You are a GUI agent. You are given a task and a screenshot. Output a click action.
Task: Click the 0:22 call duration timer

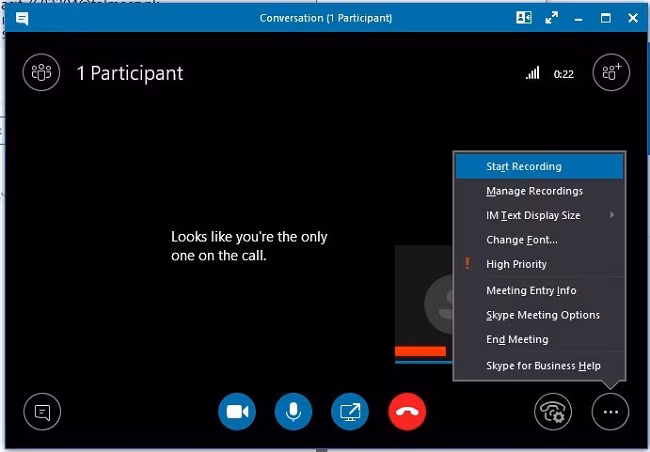coord(564,74)
